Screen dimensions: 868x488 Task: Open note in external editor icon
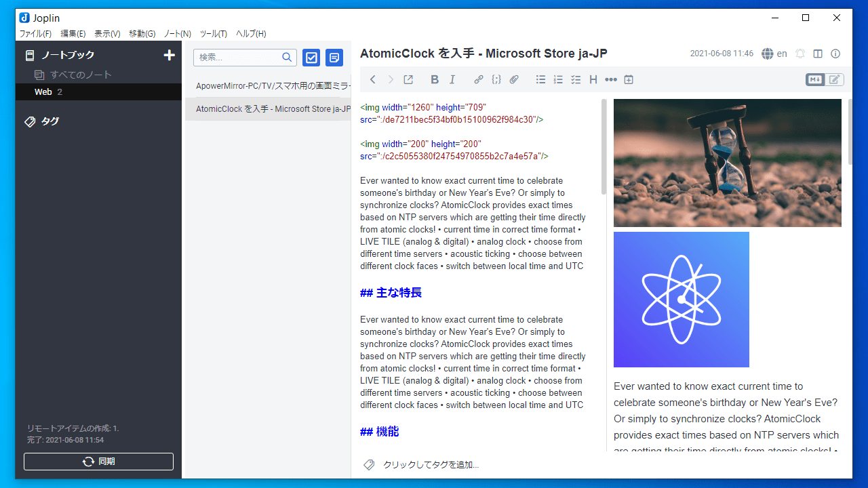tap(408, 80)
